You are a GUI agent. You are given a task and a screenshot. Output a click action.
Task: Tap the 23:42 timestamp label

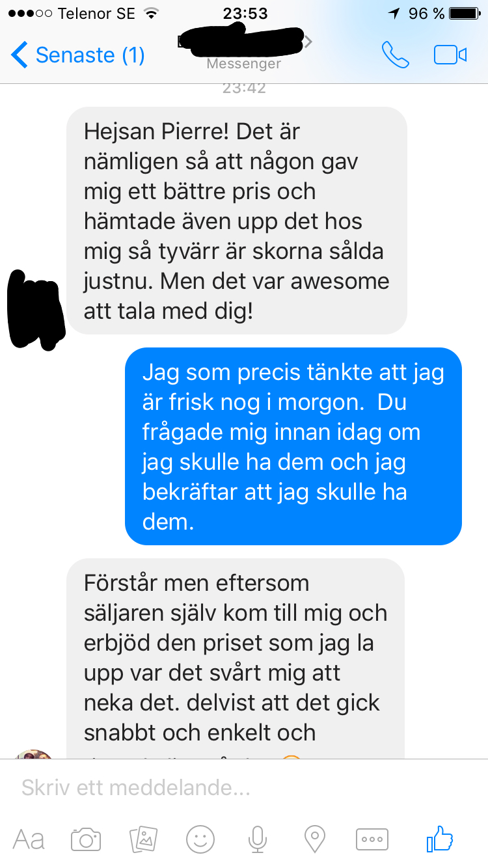click(244, 87)
